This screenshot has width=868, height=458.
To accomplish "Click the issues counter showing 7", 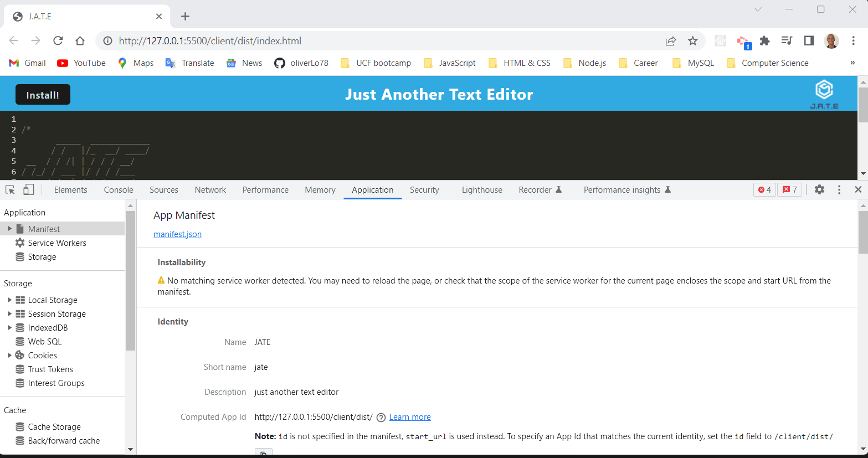I will pyautogui.click(x=789, y=189).
